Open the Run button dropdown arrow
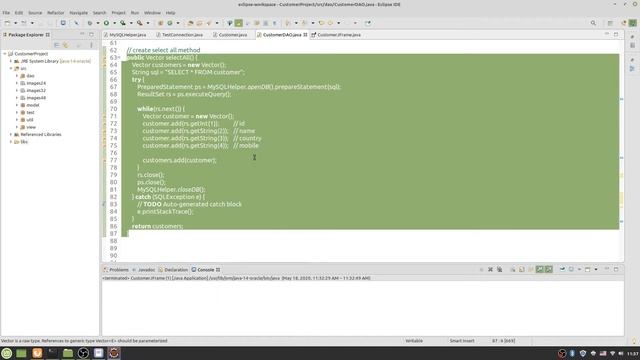Screen dimensions: 640x360 click(x=114, y=23)
